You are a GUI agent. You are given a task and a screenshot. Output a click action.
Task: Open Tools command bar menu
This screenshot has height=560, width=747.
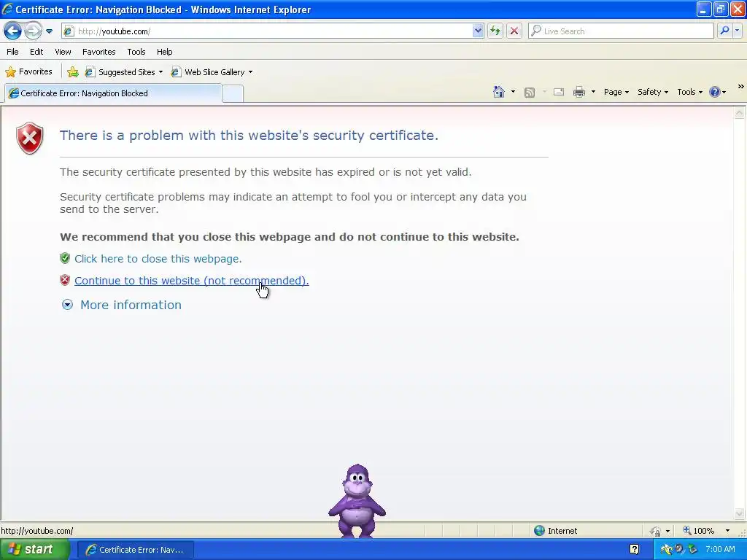(690, 92)
